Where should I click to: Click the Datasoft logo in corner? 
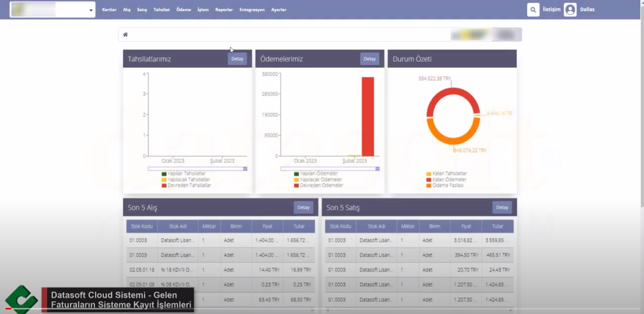coord(21,299)
